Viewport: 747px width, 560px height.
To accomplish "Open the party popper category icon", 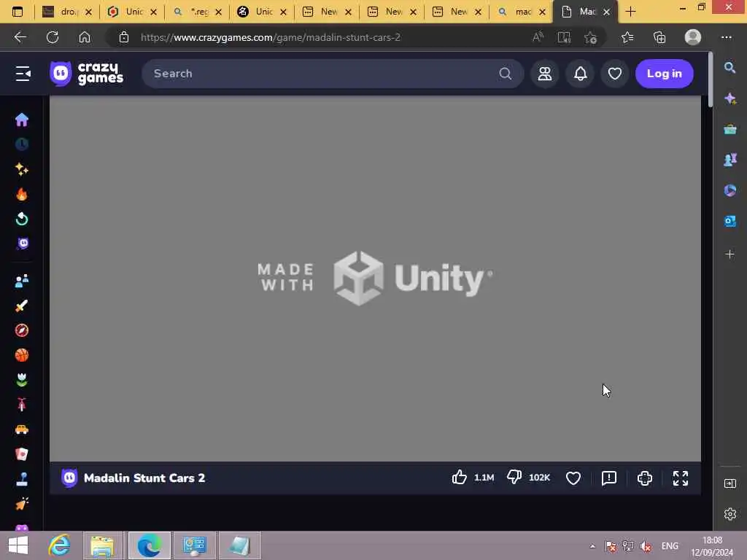I will (x=22, y=503).
